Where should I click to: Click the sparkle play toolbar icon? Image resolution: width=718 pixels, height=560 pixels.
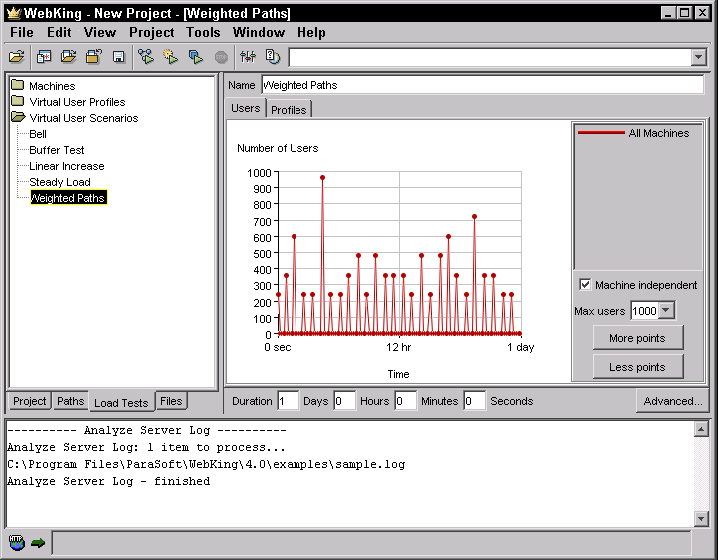pyautogui.click(x=171, y=57)
